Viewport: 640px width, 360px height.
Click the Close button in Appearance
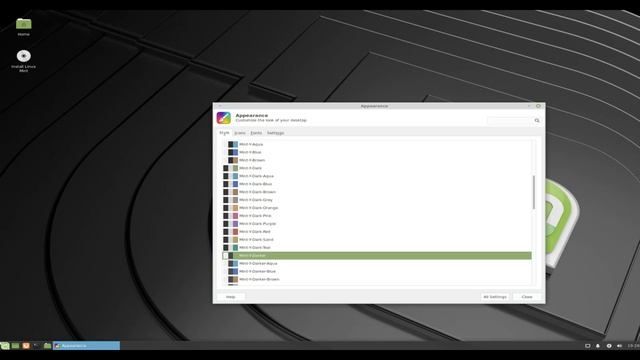point(527,297)
